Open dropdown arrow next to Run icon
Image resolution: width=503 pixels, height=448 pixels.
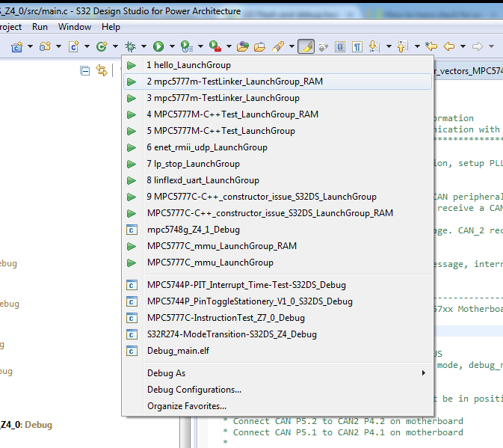coord(172,47)
